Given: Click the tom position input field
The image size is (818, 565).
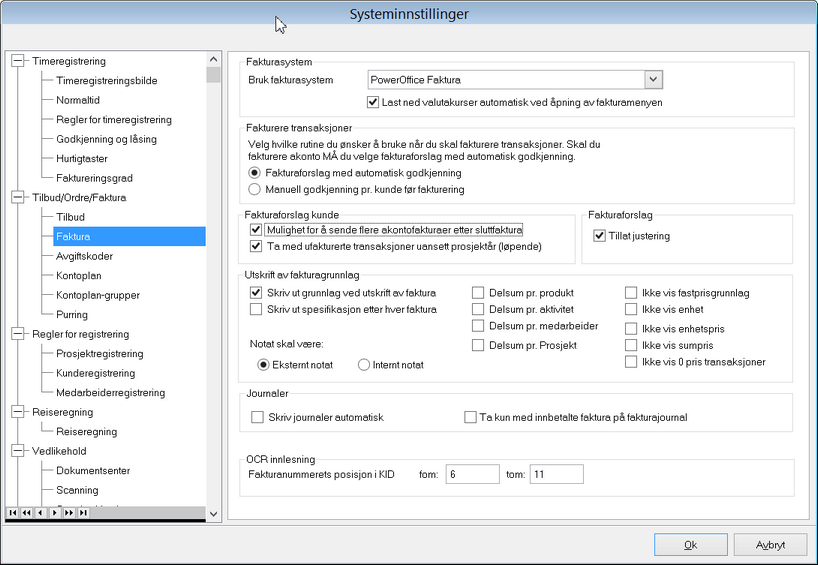Looking at the screenshot, I should (557, 474).
